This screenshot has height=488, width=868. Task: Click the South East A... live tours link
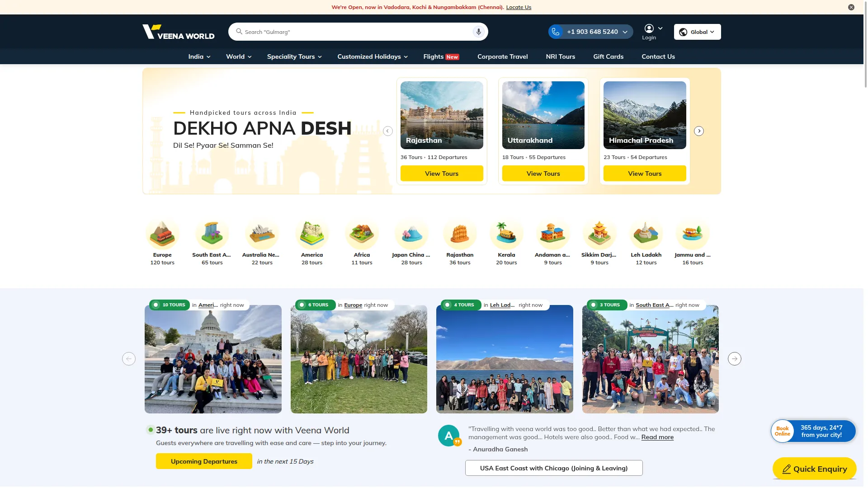(655, 305)
